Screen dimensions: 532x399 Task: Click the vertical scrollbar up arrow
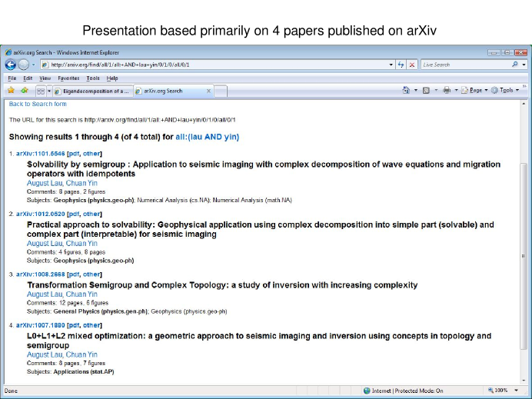[x=524, y=104]
